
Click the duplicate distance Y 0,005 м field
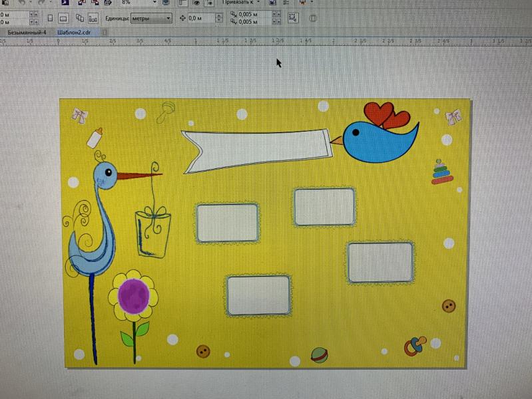(250, 22)
